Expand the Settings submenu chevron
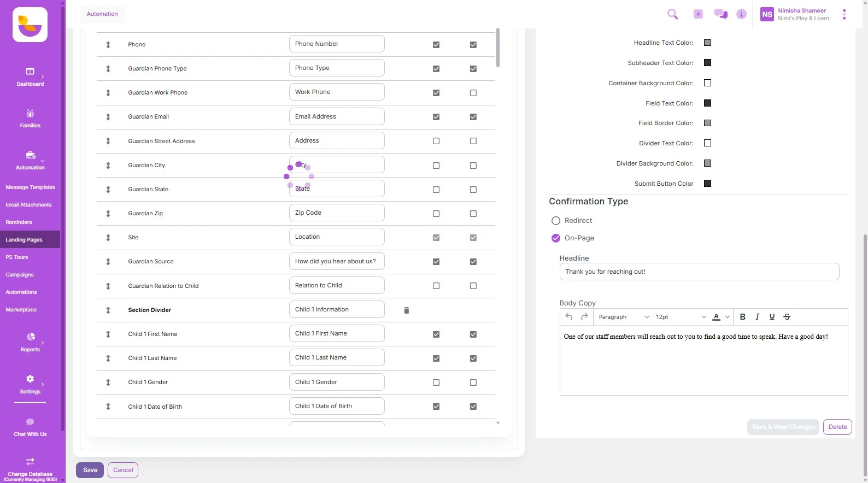Viewport: 868px width, 483px height. click(43, 384)
